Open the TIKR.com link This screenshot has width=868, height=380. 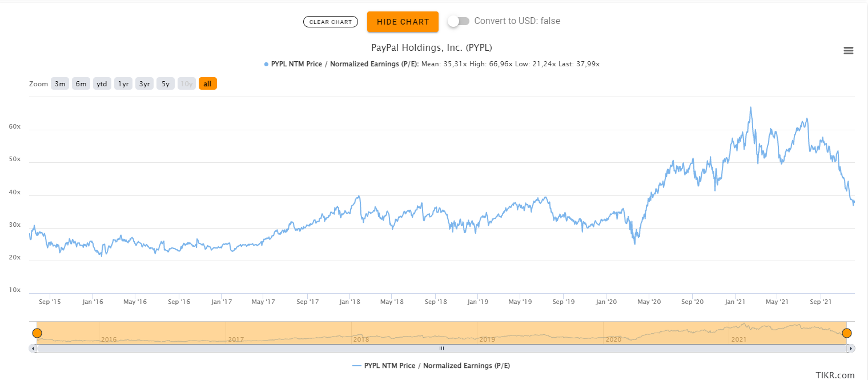tap(835, 375)
